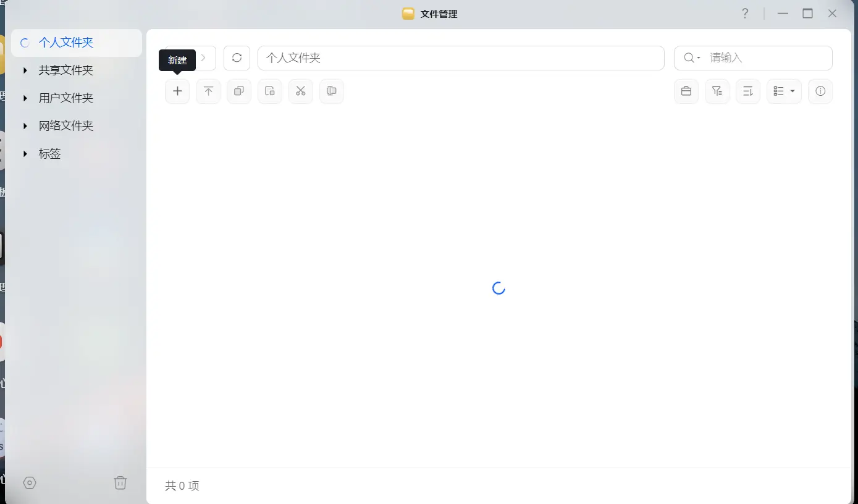
Task: Expand the 共享文件夹 tree arrow
Action: (x=25, y=70)
